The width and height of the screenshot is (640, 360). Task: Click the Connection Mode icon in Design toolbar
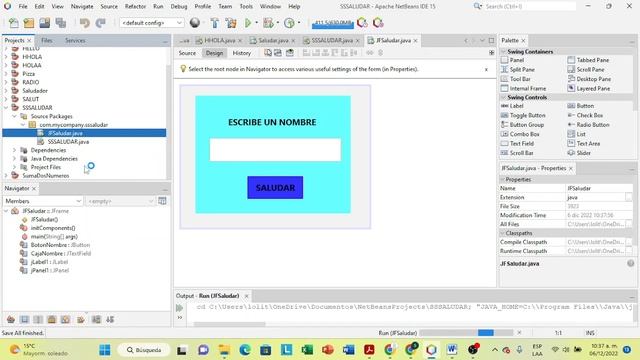pos(278,53)
